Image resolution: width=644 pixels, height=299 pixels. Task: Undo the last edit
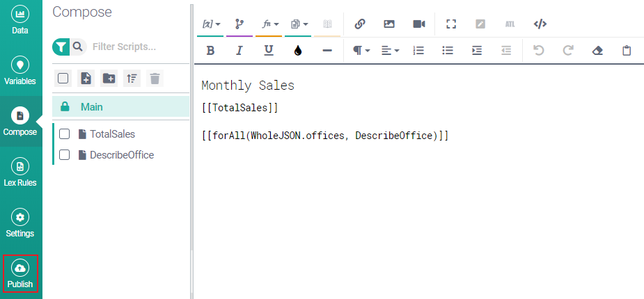click(538, 51)
